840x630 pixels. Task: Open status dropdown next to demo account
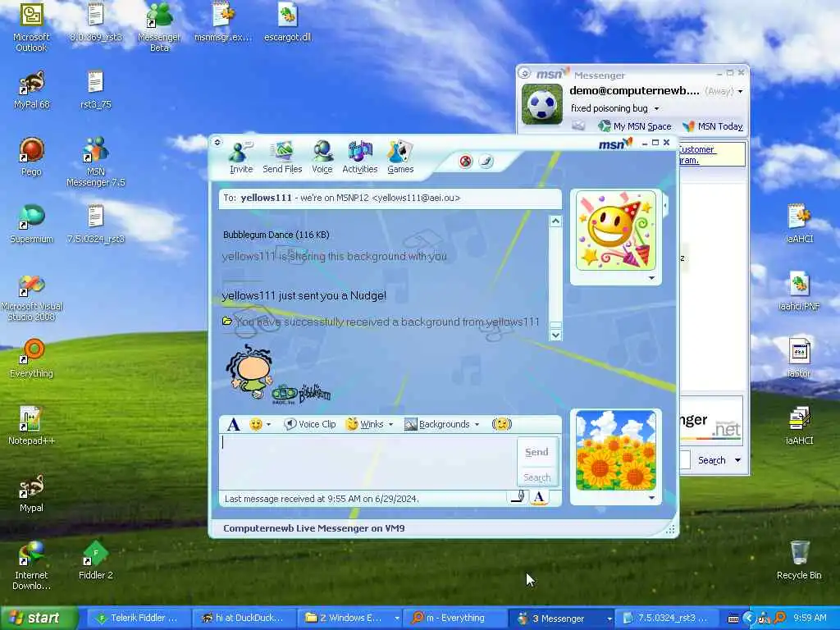(x=741, y=92)
